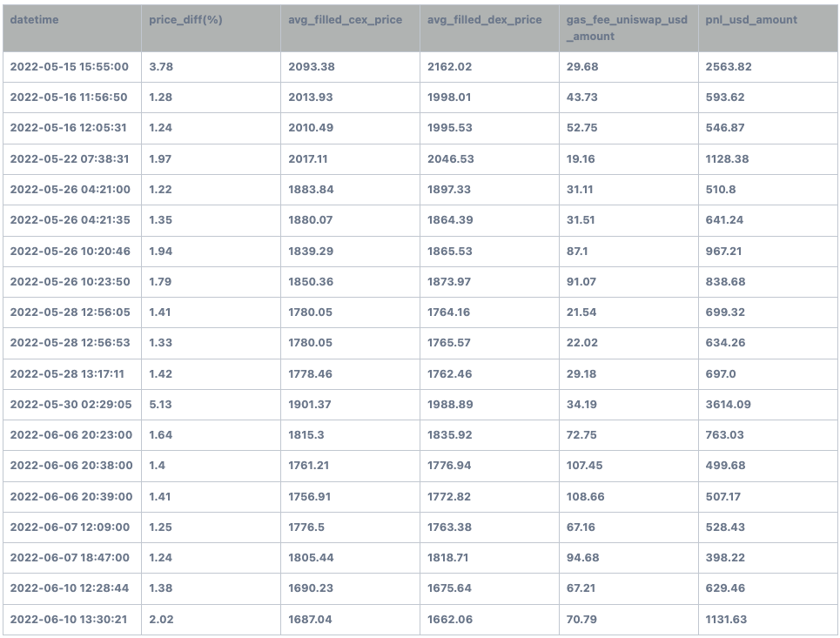The image size is (840, 638).
Task: Select the cell showing gas fee 108.66
Action: pos(582,496)
